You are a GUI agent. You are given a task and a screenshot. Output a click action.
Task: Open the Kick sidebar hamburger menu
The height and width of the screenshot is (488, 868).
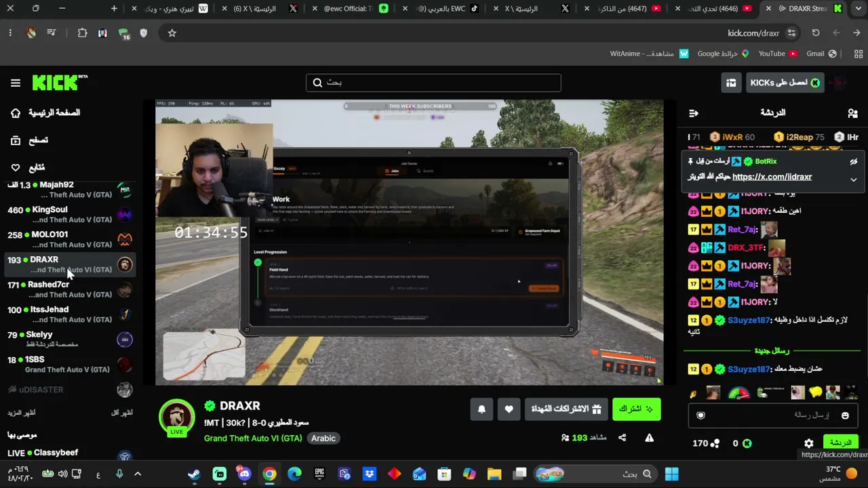[16, 83]
